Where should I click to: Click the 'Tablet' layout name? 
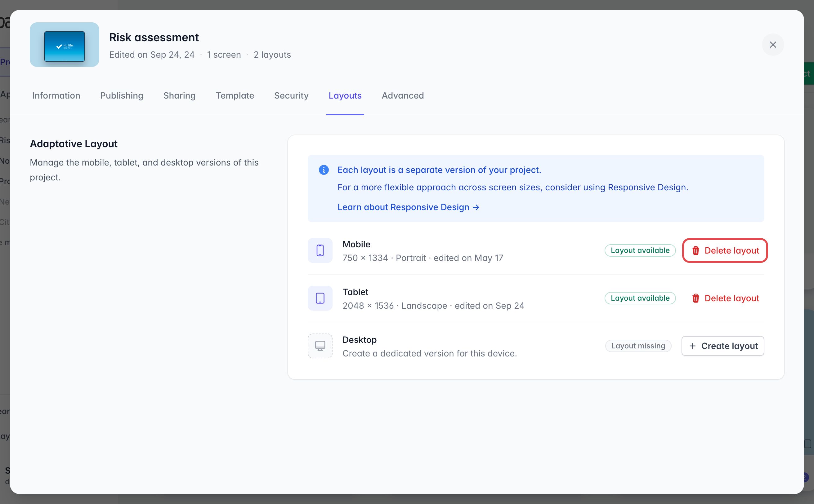pos(355,292)
